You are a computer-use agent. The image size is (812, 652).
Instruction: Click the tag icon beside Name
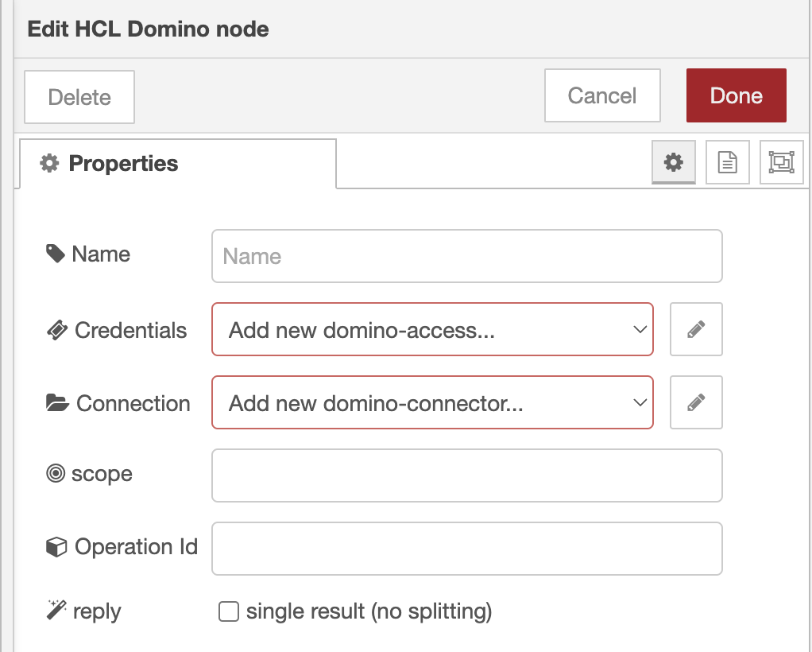56,254
